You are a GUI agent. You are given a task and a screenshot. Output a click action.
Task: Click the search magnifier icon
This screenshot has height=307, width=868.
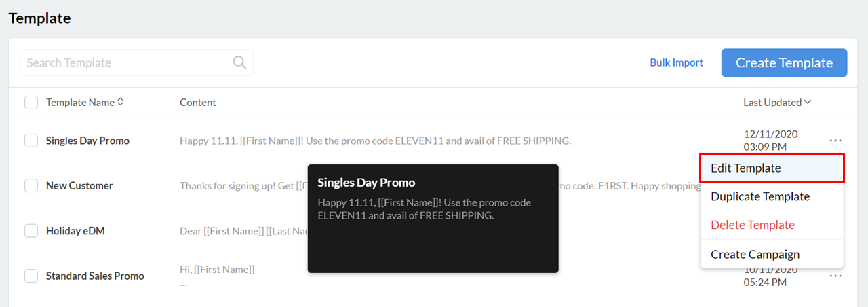[239, 62]
